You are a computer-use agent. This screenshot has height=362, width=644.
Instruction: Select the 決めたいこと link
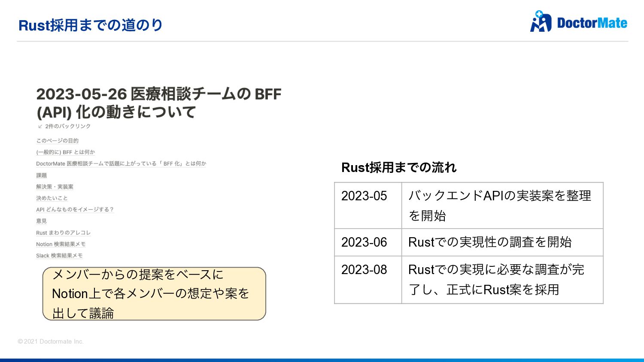[x=52, y=198]
